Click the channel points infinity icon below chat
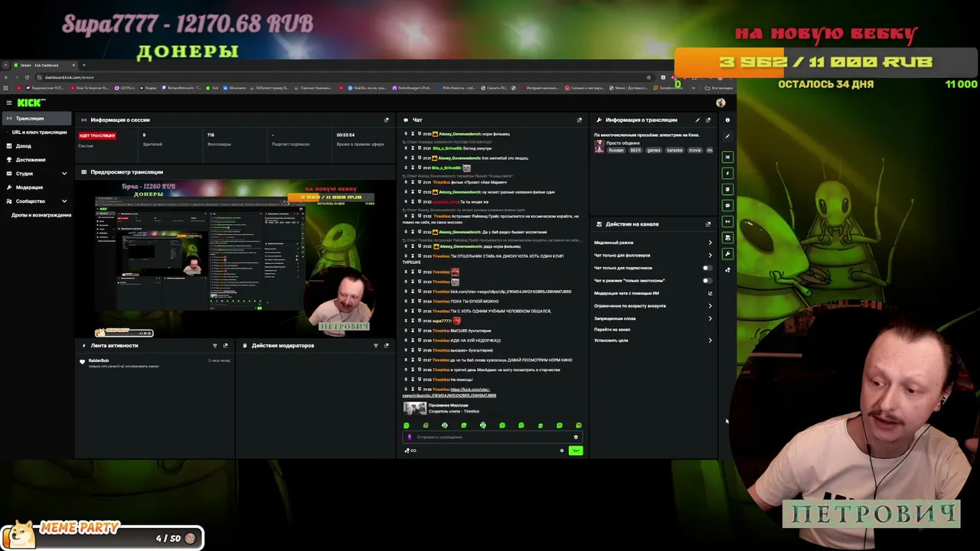Viewport: 980px width, 551px height. point(410,451)
